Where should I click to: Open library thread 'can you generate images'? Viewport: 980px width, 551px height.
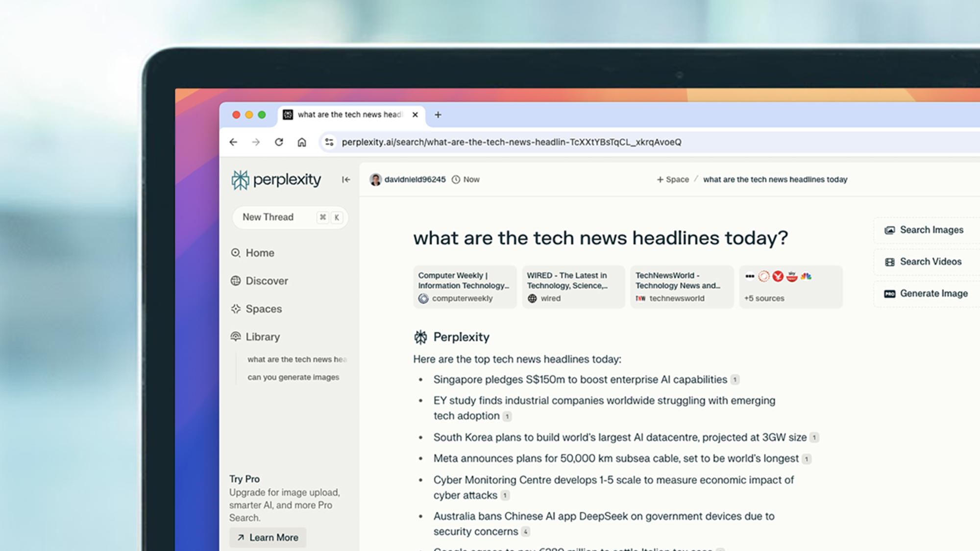coord(293,377)
